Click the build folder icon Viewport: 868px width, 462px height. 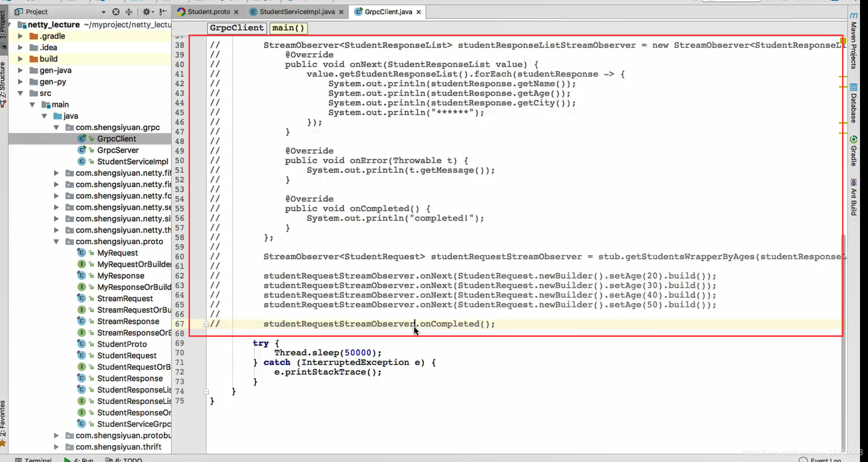pos(33,59)
